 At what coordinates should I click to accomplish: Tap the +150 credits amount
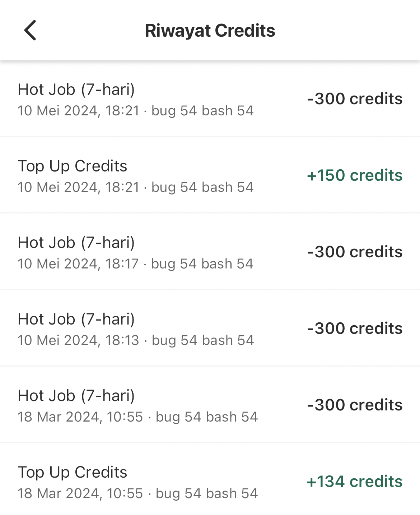(x=355, y=175)
